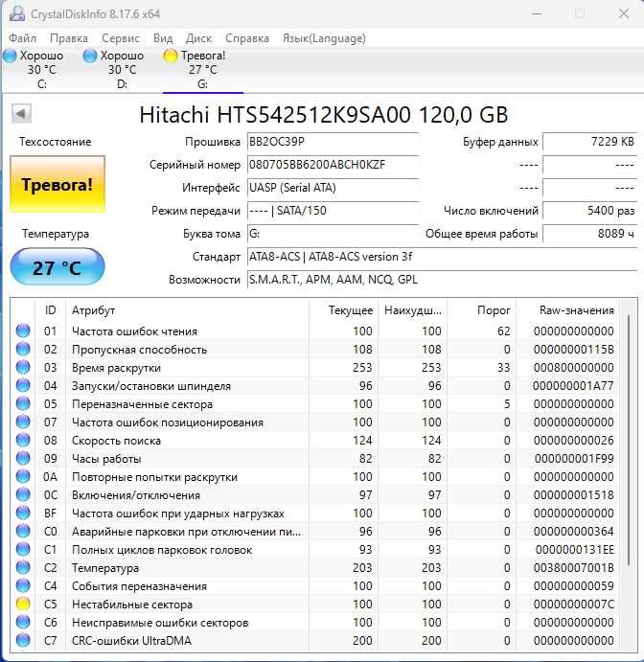Click status orb for attribute C6 row
The image size is (644, 662).
[x=23, y=622]
